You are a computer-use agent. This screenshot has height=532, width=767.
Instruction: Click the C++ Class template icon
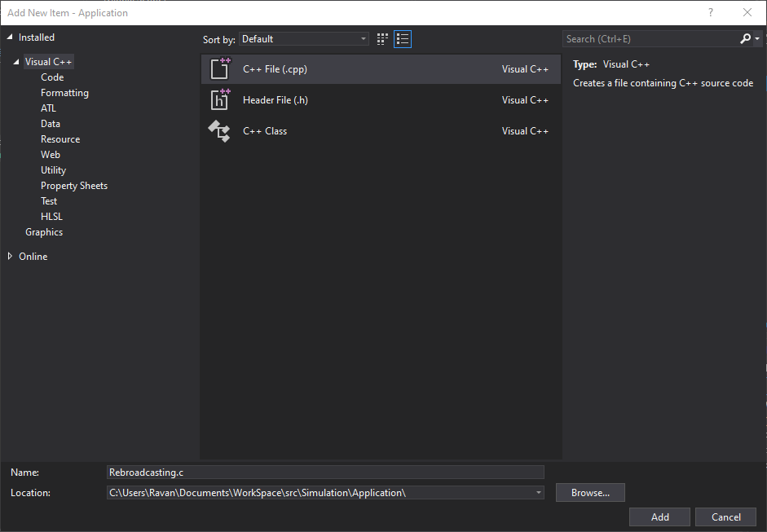click(219, 131)
